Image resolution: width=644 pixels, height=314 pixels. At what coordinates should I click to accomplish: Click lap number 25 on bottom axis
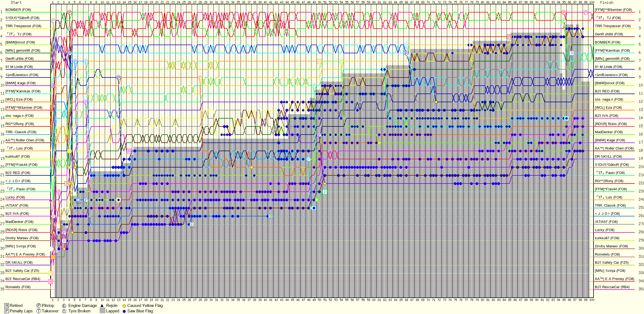click(184, 300)
